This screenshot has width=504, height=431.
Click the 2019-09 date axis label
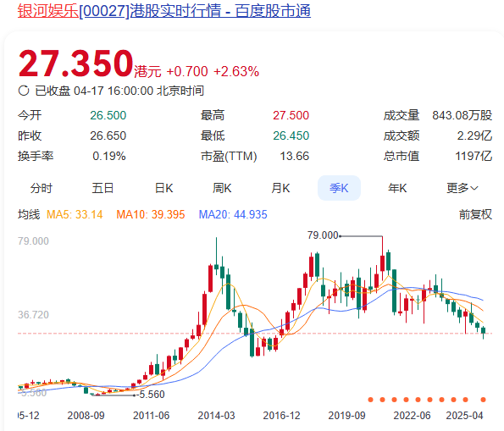coord(346,416)
